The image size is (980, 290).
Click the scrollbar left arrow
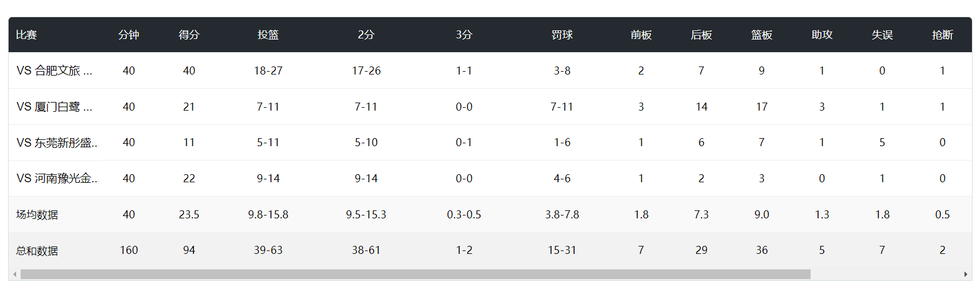(x=15, y=275)
